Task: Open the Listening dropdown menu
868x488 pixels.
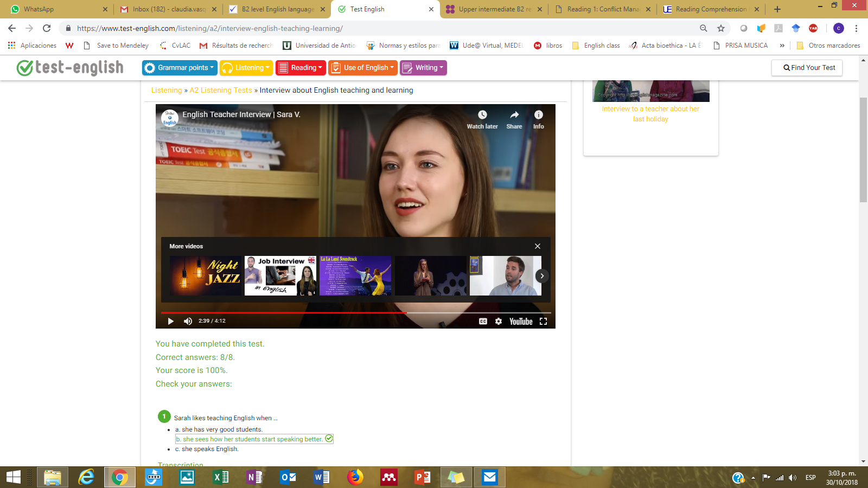Action: click(246, 68)
